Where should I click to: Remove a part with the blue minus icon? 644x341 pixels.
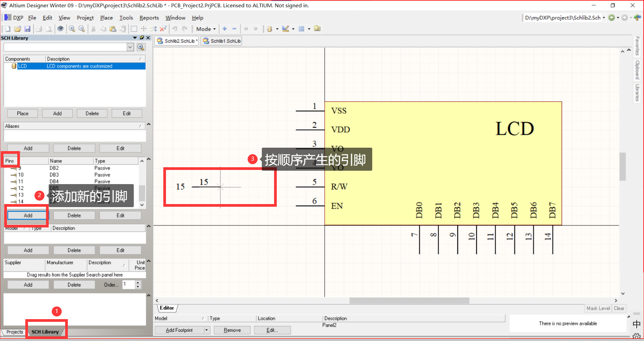click(234, 29)
